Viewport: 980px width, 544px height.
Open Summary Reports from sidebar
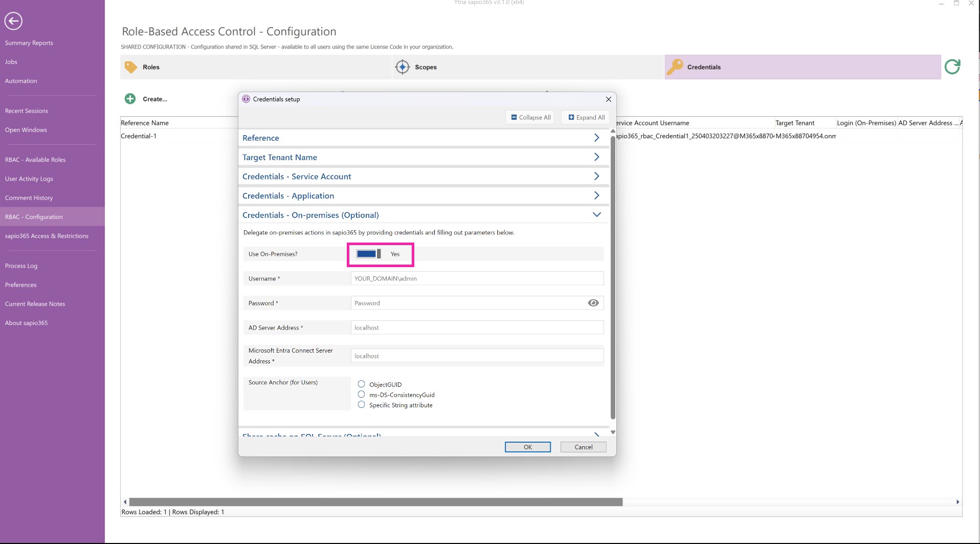[x=29, y=43]
